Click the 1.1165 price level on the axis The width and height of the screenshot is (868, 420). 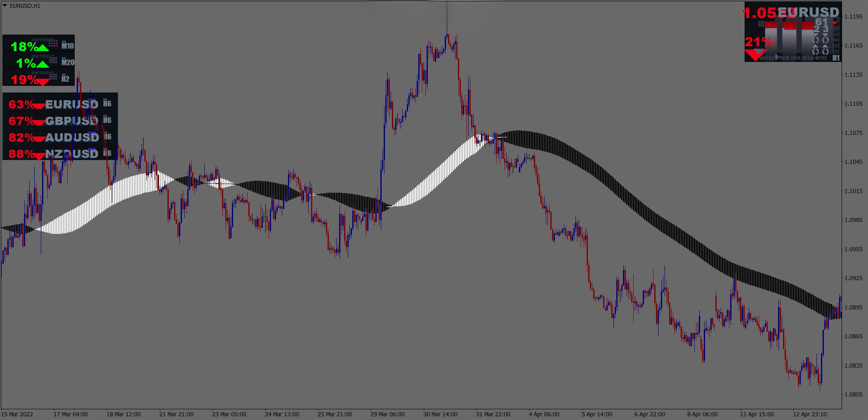click(854, 45)
